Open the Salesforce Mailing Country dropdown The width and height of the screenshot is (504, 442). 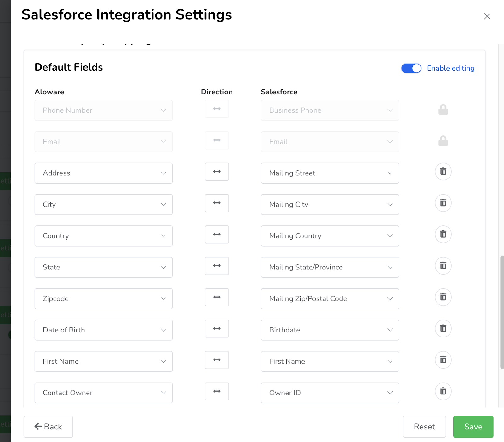[x=330, y=236]
